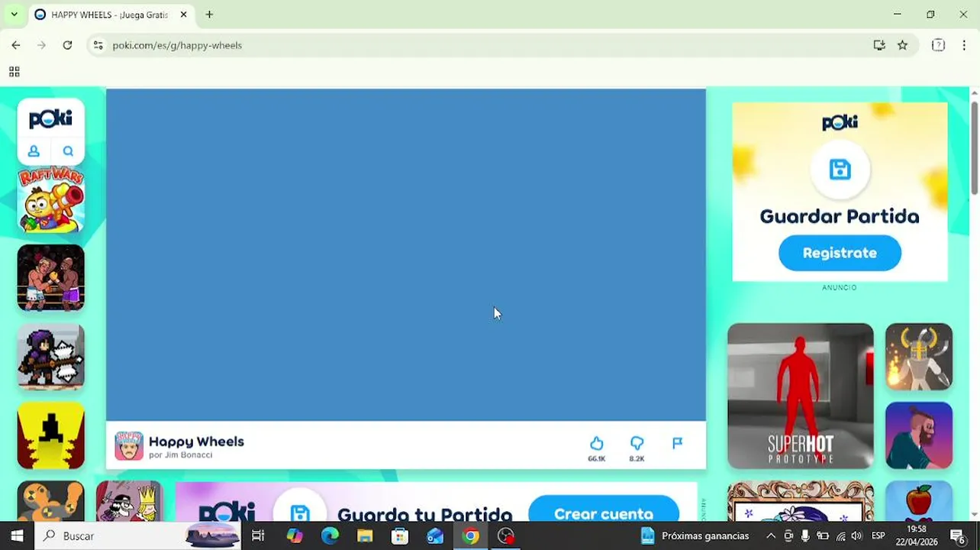Screen dimensions: 980x550
Task: Install app icon in address bar
Action: (879, 45)
